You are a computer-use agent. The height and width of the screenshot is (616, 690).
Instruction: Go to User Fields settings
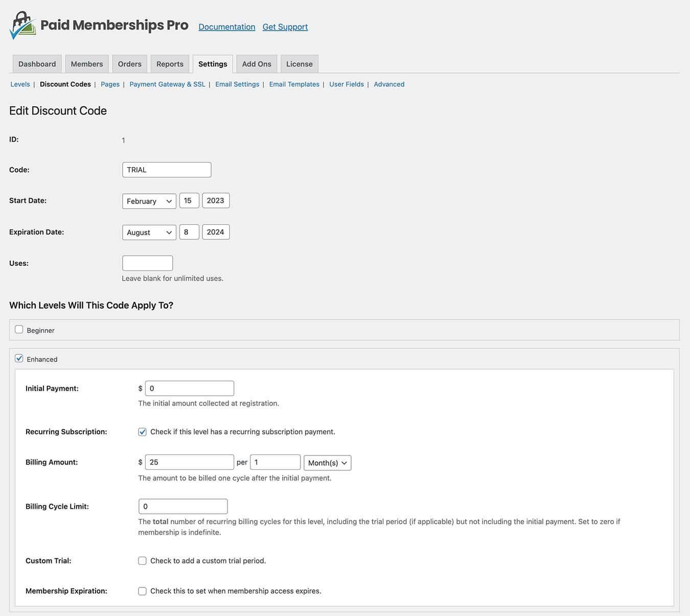point(347,84)
